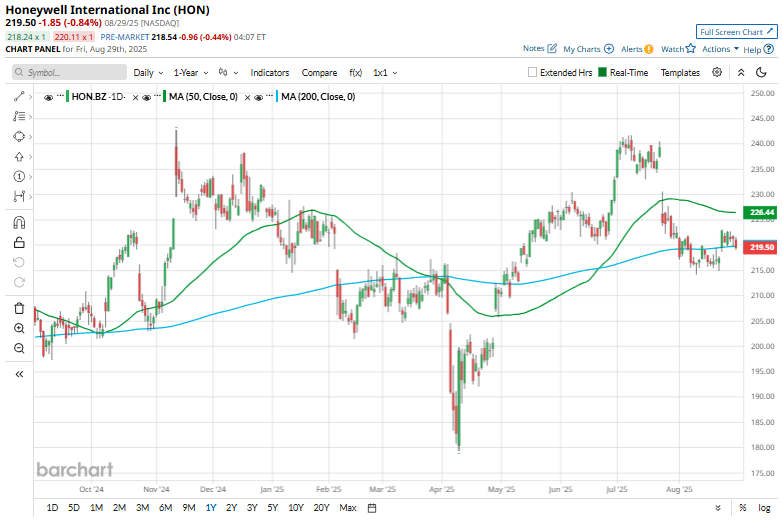782x523 pixels.
Task: Open the chart type selector
Action: tap(228, 72)
